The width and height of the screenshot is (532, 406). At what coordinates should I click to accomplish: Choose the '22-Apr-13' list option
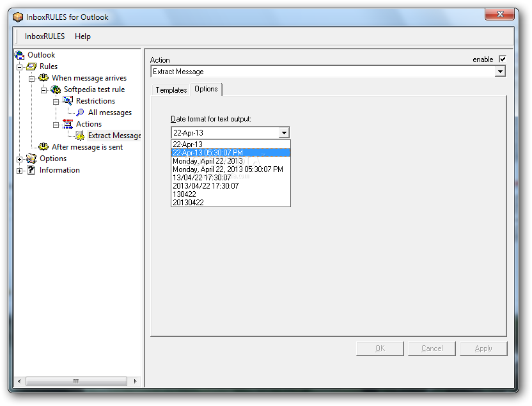tap(231, 144)
